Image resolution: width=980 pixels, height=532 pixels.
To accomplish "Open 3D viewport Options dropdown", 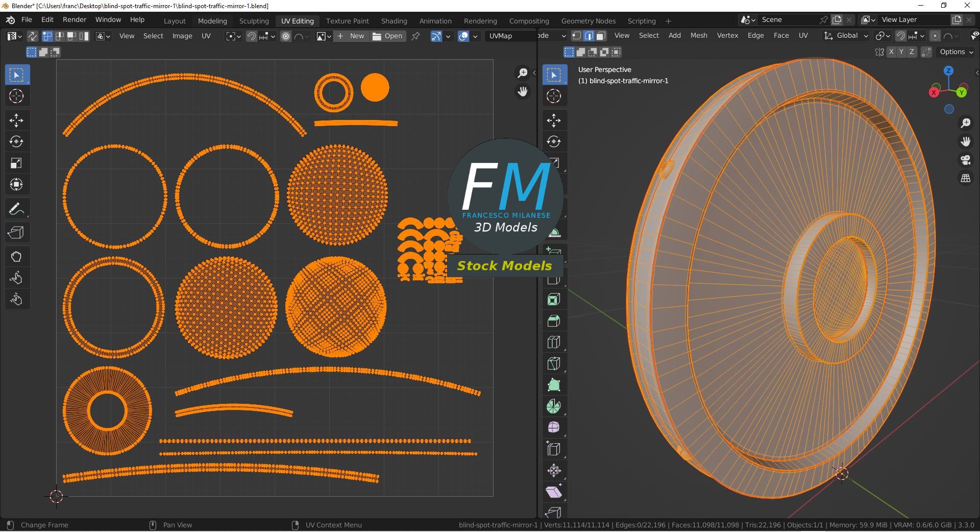I will [x=957, y=52].
